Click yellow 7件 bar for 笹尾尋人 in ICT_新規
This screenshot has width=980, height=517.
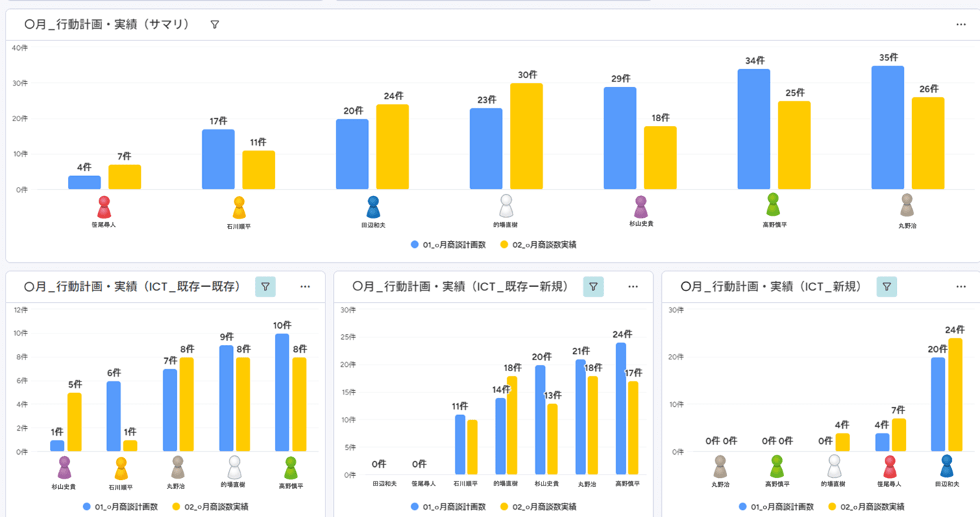[898, 435]
